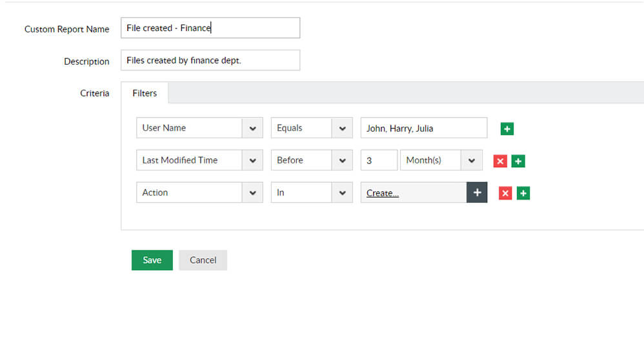Viewport: 644px width, 348px height.
Task: Focus the Description text field
Action: click(x=210, y=60)
